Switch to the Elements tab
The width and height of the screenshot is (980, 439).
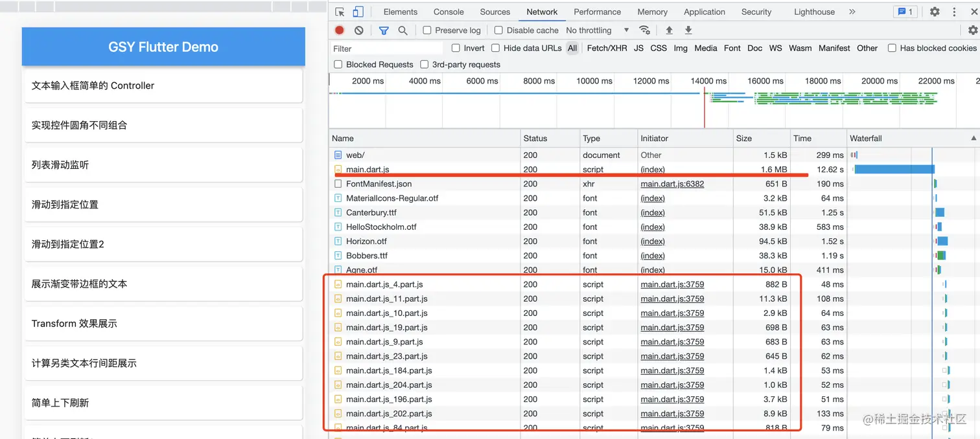pos(401,12)
